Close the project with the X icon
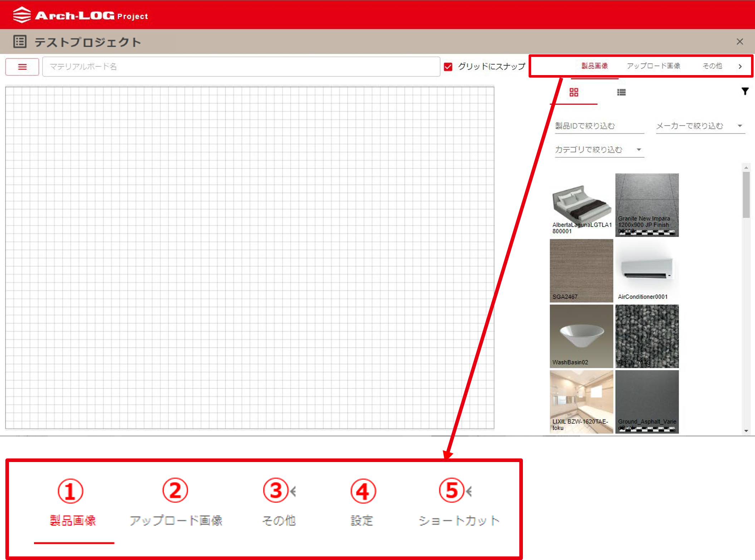Image resolution: width=755 pixels, height=560 pixels. 740,41
